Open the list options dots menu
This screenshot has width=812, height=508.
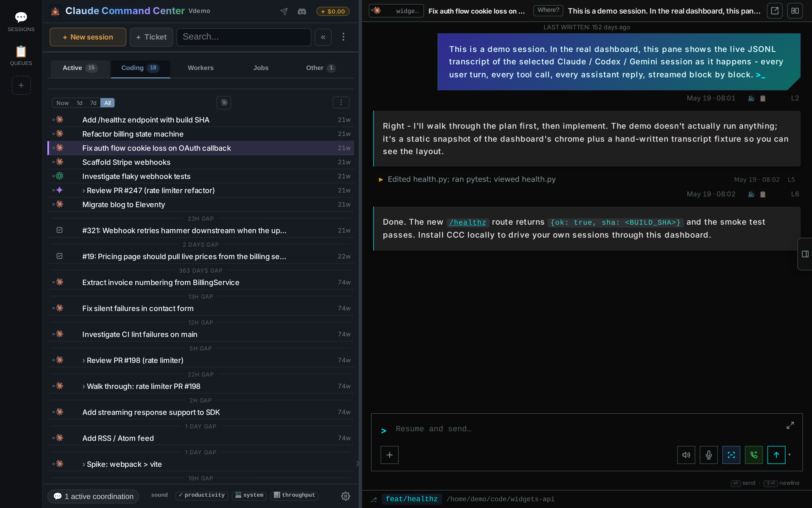pos(341,102)
